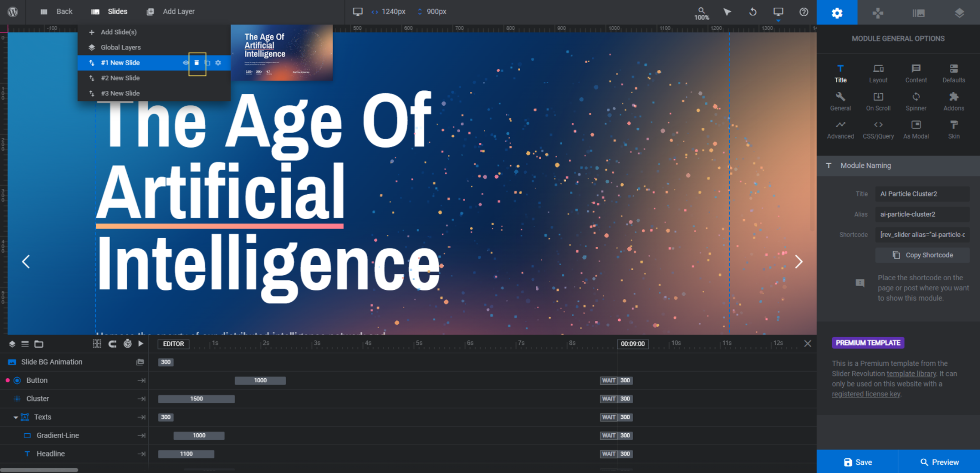Open the Defaults options section
This screenshot has width=980, height=473.
(954, 74)
